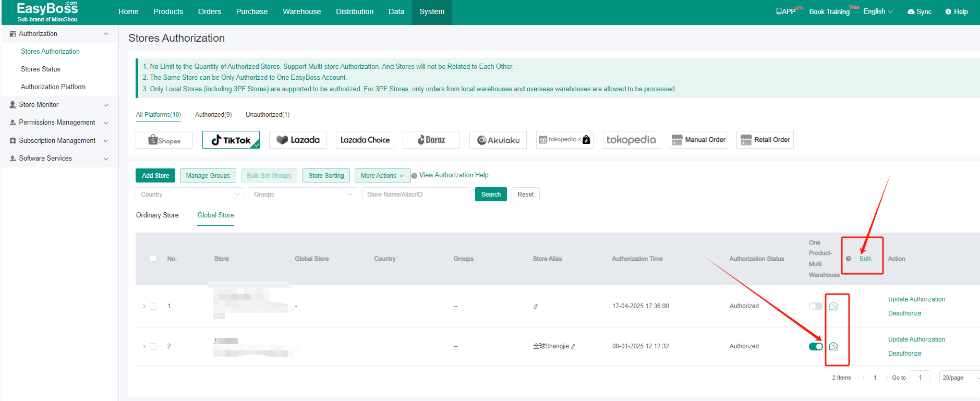The height and width of the screenshot is (401, 980).
Task: Open the Warehouse menu
Action: click(x=301, y=11)
